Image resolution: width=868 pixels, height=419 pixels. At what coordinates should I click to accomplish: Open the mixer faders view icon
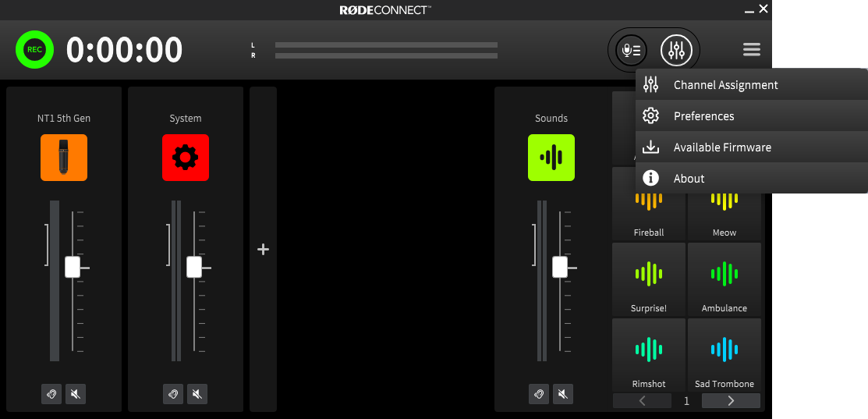coord(676,51)
